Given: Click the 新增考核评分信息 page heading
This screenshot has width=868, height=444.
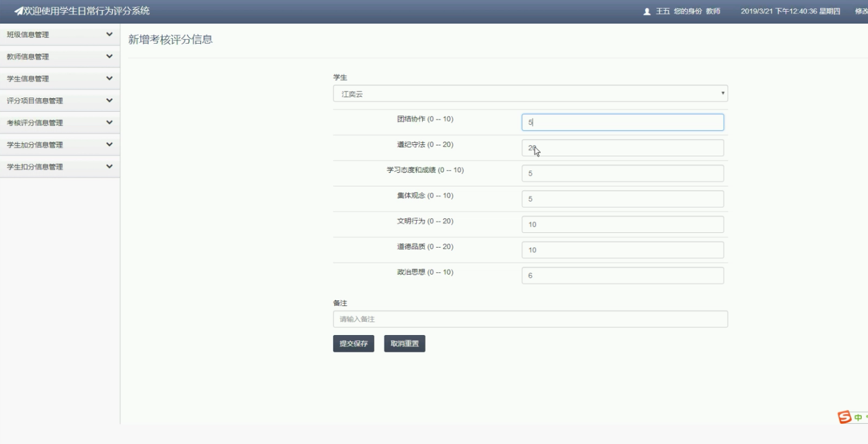Looking at the screenshot, I should point(170,39).
